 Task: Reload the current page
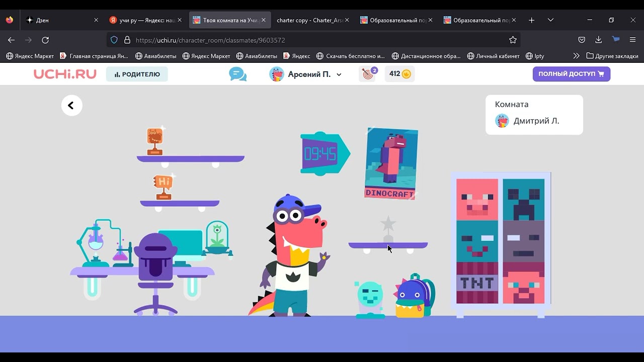pyautogui.click(x=45, y=40)
